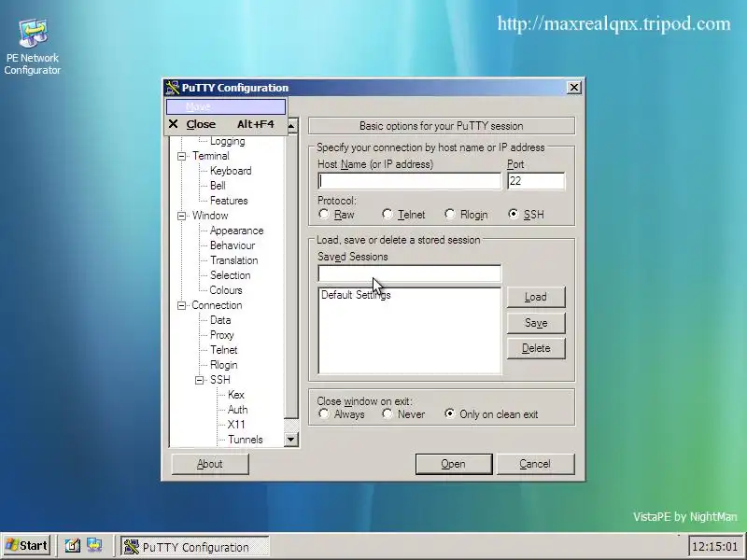Click the Saved Sessions name field

point(409,273)
